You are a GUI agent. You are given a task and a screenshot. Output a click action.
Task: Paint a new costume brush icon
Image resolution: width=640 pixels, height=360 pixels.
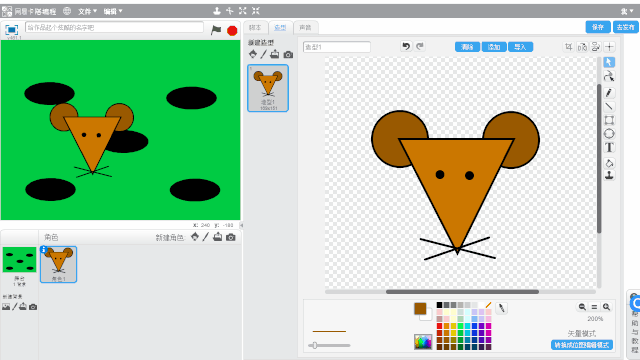[264, 54]
